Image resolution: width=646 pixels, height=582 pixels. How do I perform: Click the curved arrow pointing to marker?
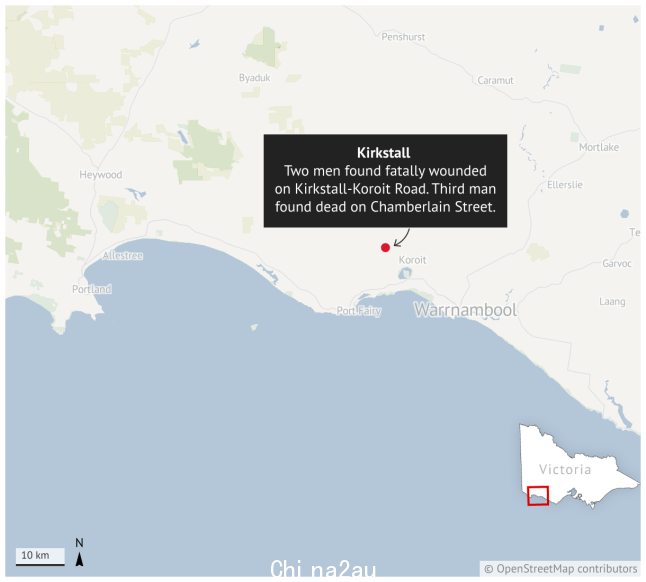point(402,238)
